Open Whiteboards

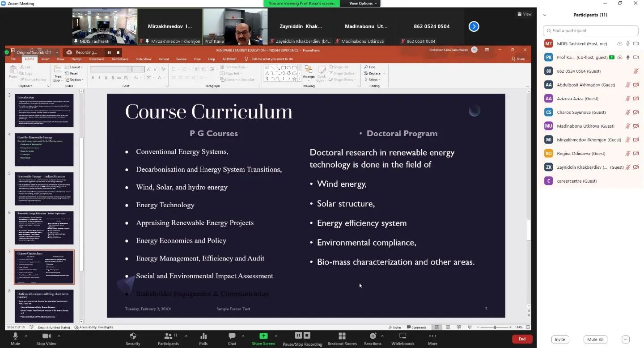pos(402,336)
